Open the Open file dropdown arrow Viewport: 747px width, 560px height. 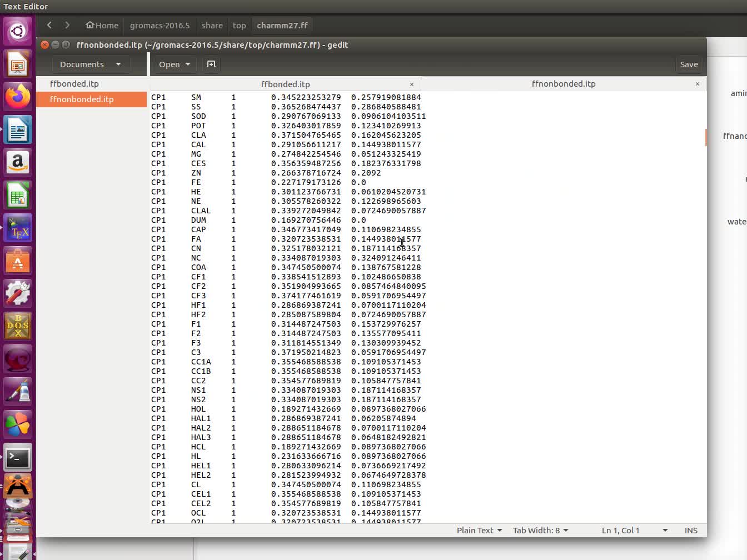[x=188, y=64]
